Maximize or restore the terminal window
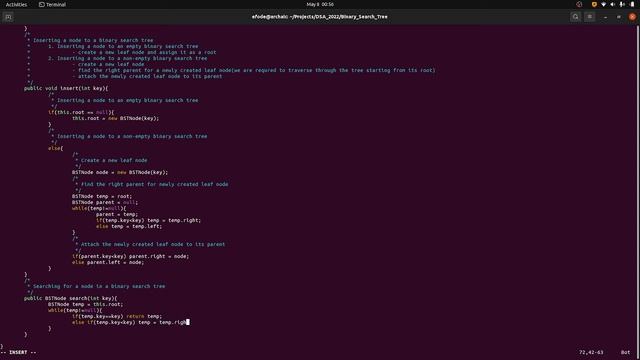This screenshot has width=640, height=360. click(619, 17)
